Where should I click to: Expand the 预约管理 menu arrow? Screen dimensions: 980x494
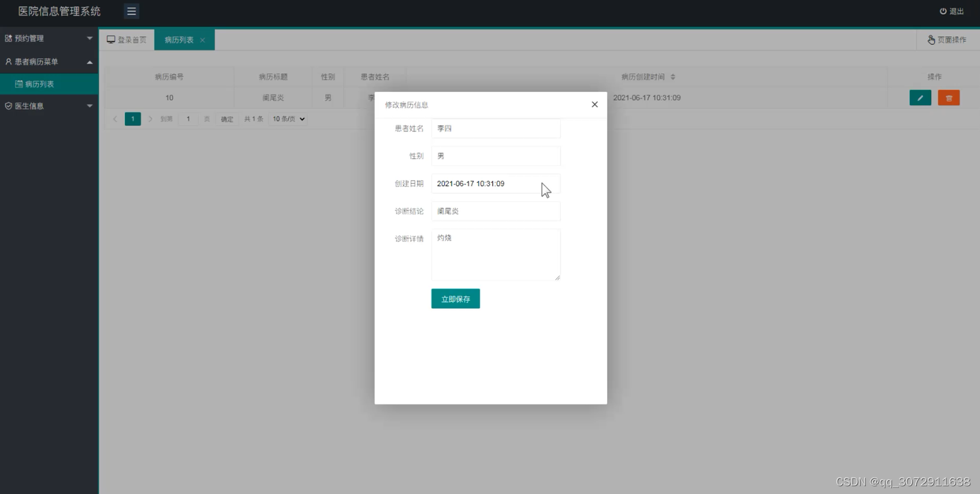coord(89,38)
